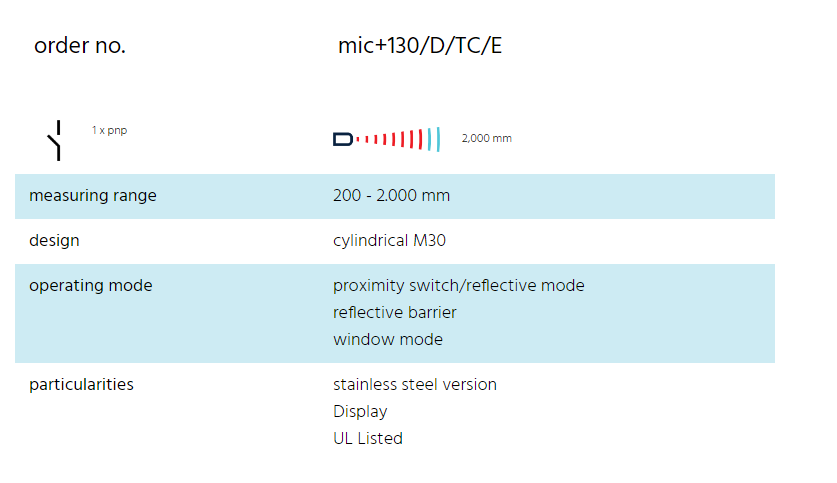This screenshot has width=837, height=483.
Task: Click the blue wave lines of sensor icon
Action: [x=434, y=139]
